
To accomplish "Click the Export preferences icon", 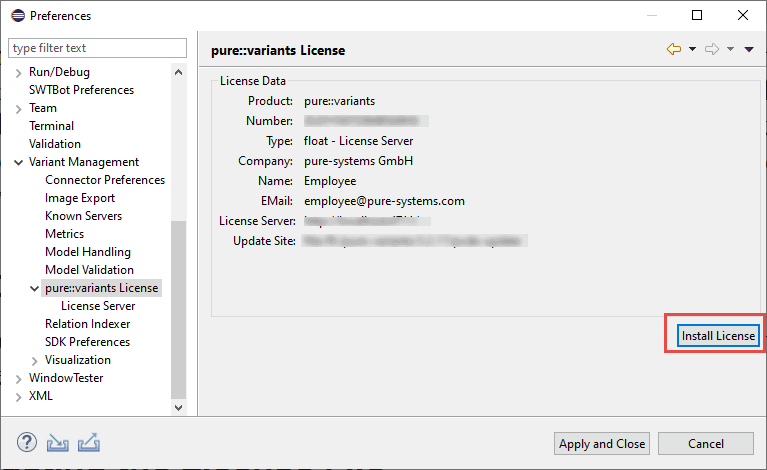I will click(x=89, y=442).
